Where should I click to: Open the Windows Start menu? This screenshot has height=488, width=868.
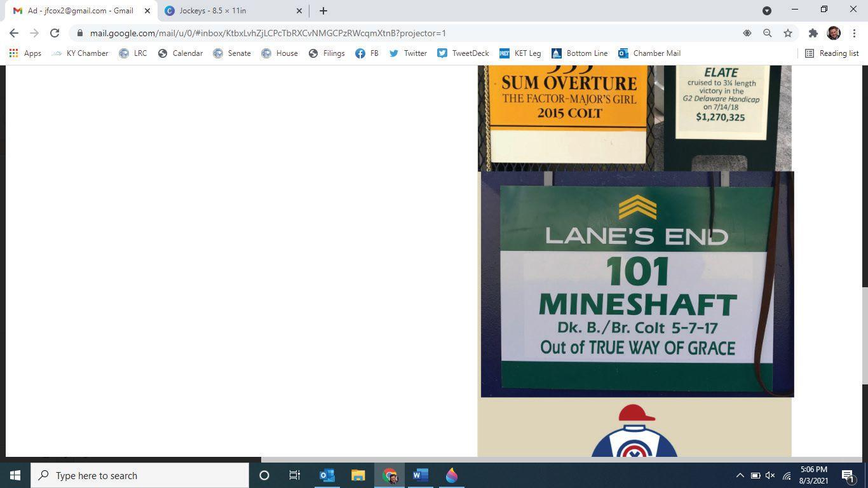click(15, 475)
